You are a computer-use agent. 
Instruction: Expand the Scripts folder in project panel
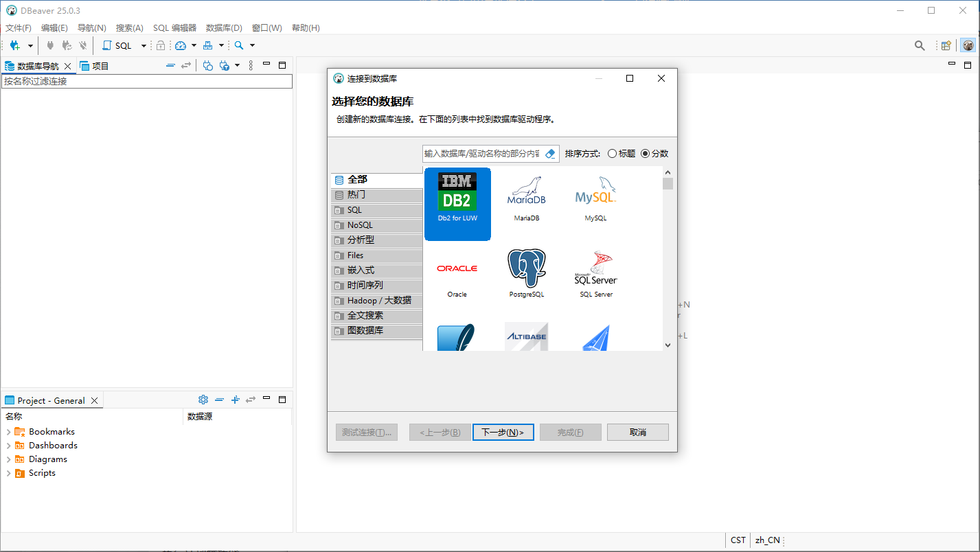point(8,473)
